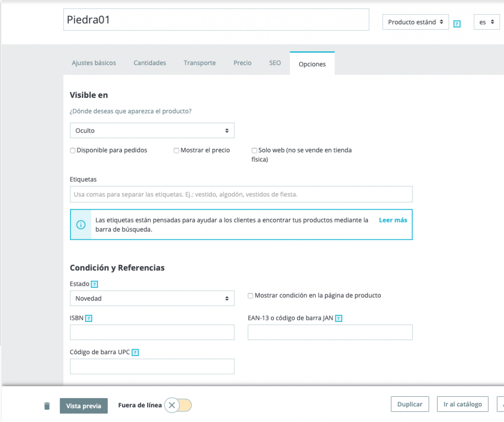Click the info icon in tags notice
504x422 pixels.
point(81,224)
